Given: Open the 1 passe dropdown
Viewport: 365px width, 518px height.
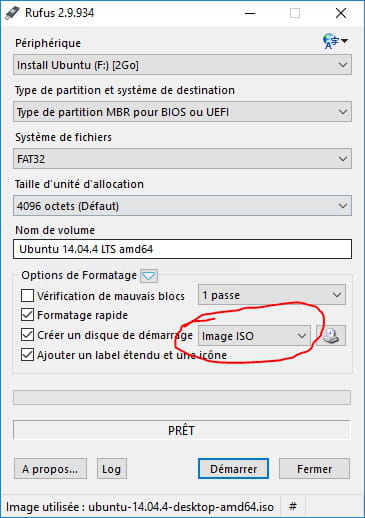Looking at the screenshot, I should point(272,295).
